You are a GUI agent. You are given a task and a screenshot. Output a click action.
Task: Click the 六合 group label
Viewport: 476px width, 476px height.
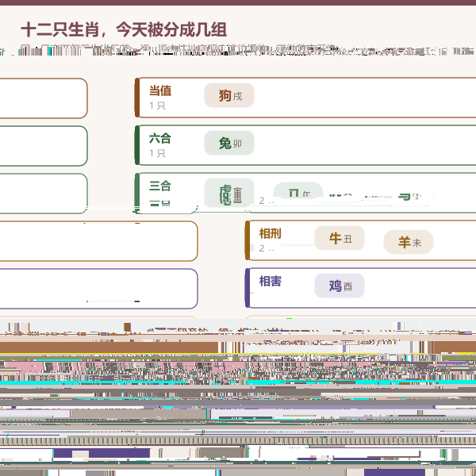[x=160, y=138]
